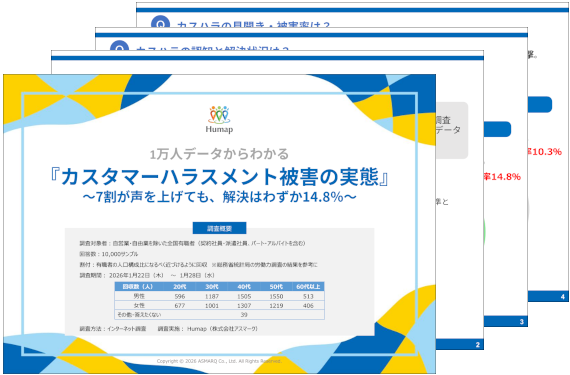The height and width of the screenshot is (375, 570).
Task: Click the value 1550 in the 男性 row
Action: (x=276, y=297)
